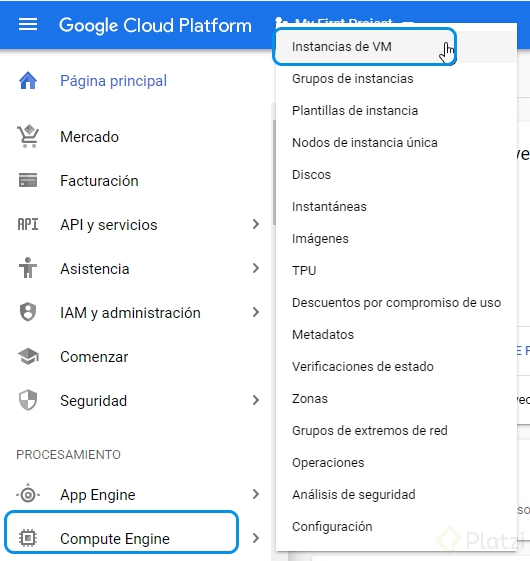Expand the App Engine submenu chevron
The image size is (530, 561).
256,494
